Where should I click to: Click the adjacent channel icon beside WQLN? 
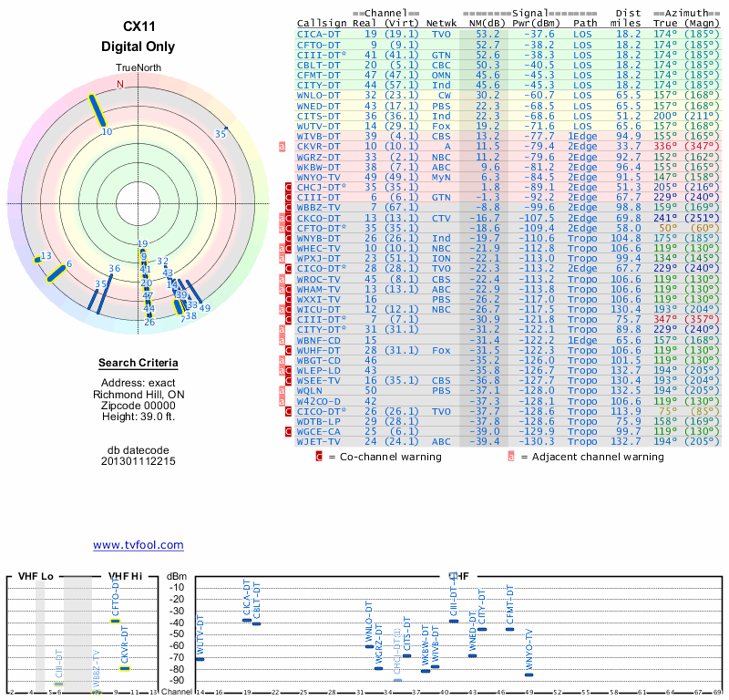pyautogui.click(x=282, y=390)
